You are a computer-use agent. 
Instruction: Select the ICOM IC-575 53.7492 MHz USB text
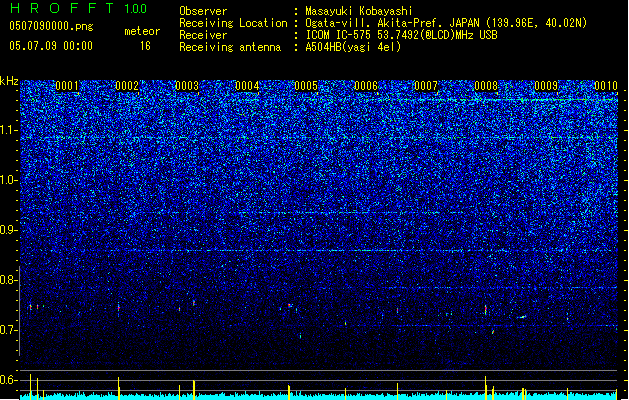[401, 35]
